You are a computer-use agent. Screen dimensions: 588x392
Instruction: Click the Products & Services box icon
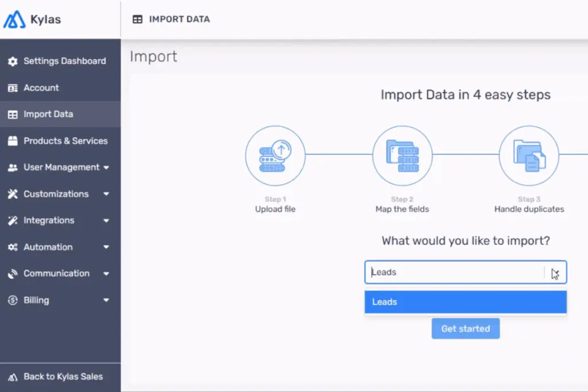[x=13, y=141]
